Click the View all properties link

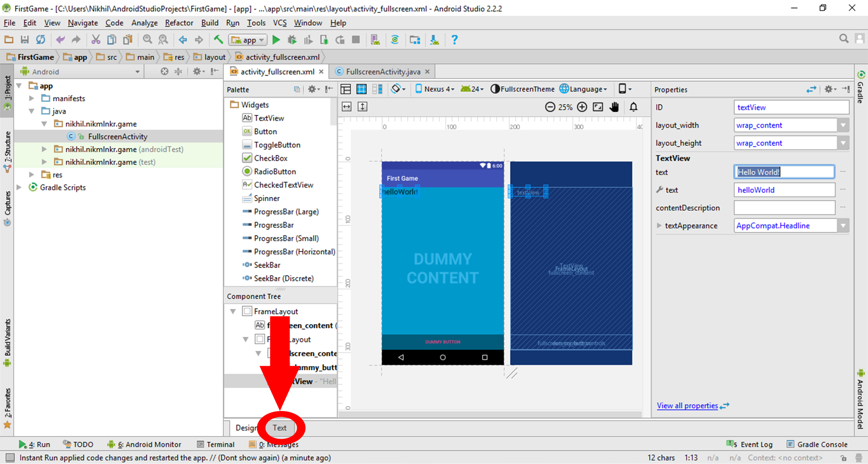pos(687,406)
